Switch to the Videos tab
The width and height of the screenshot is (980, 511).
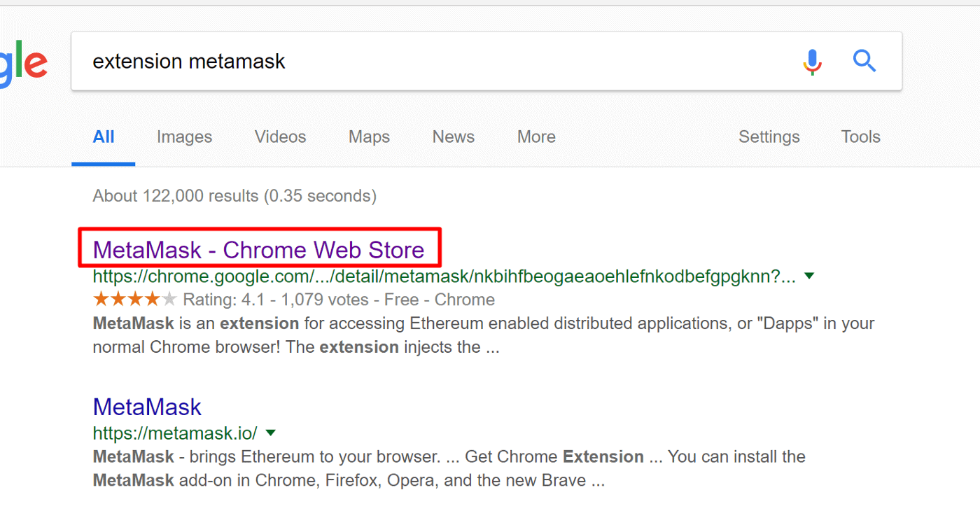(x=280, y=136)
